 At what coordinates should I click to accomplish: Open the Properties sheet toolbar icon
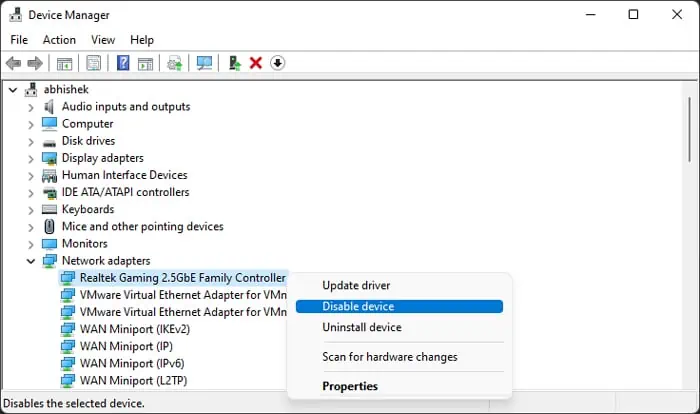(x=93, y=63)
